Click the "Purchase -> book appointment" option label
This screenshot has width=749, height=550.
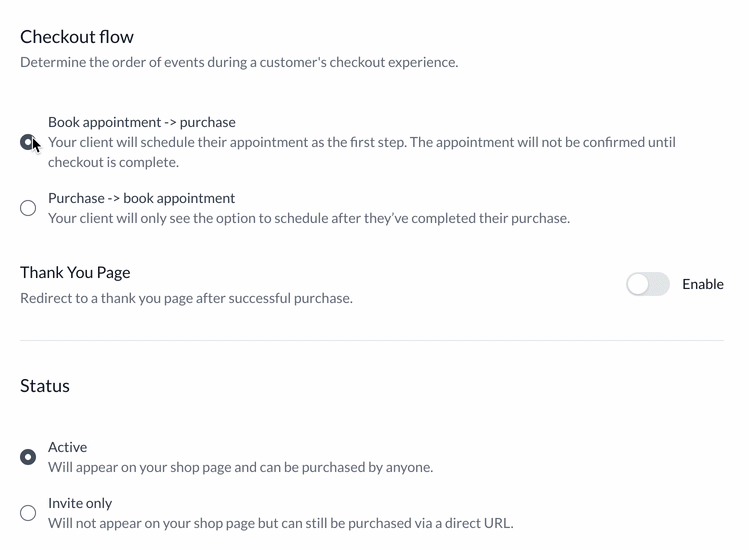(142, 198)
